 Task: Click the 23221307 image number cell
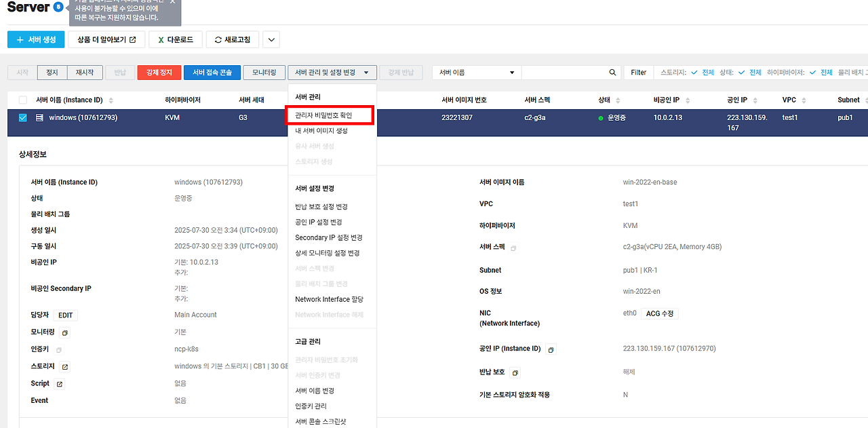[x=458, y=117]
